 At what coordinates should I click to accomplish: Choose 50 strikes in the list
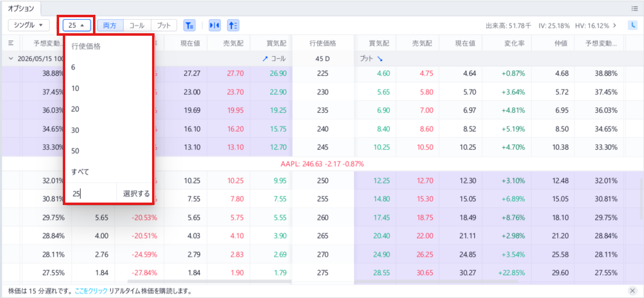pos(108,151)
